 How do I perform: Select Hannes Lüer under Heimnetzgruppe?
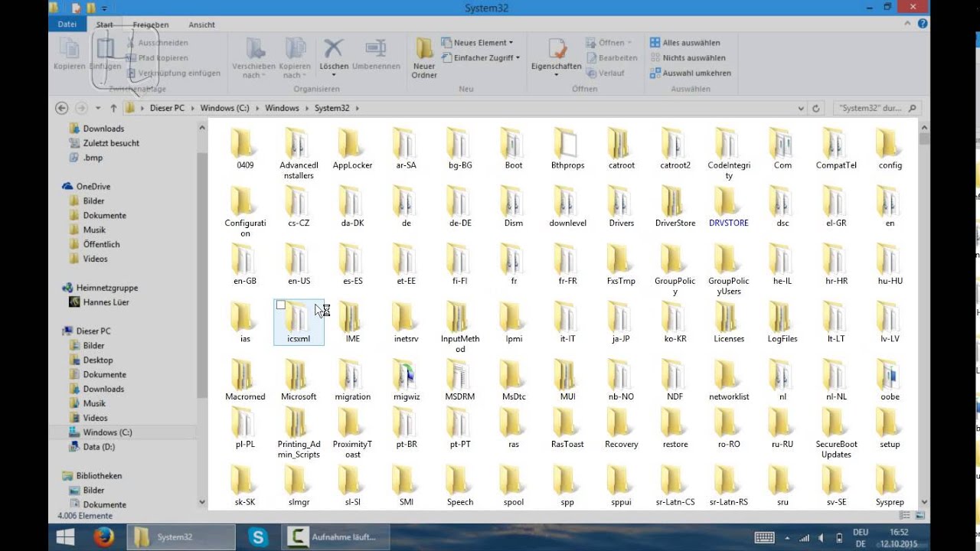point(106,302)
